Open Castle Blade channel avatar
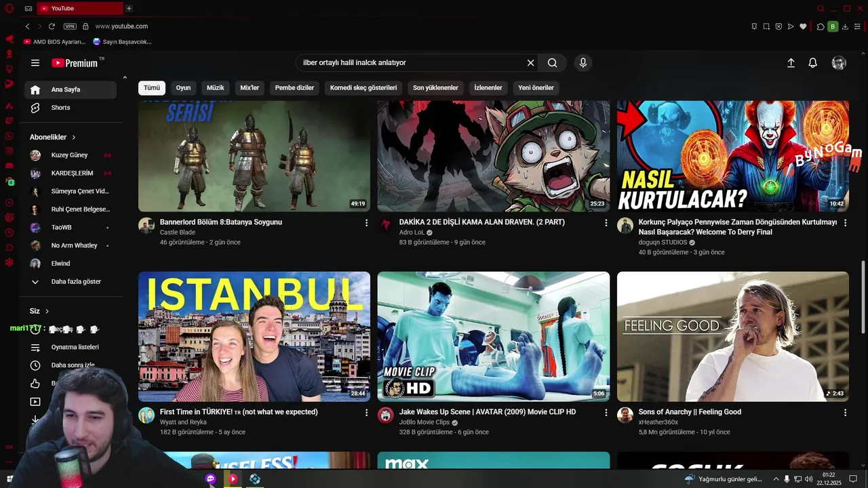Screen dimensions: 868x488 pyautogui.click(x=146, y=226)
